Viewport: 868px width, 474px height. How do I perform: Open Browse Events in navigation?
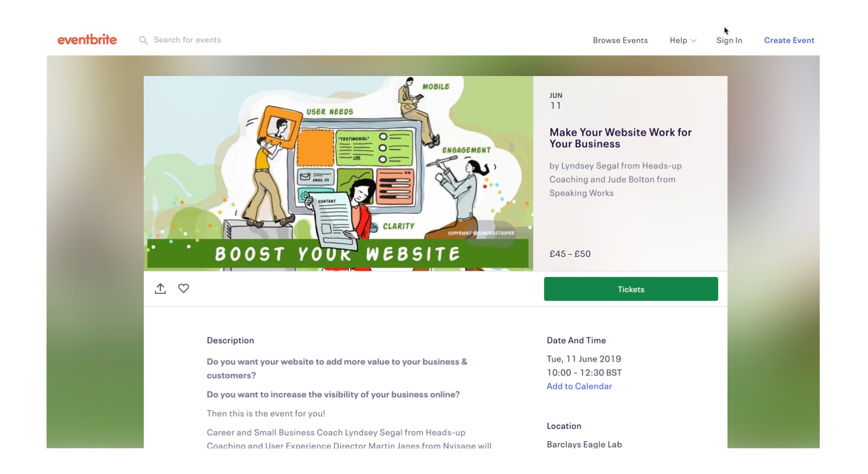tap(620, 40)
